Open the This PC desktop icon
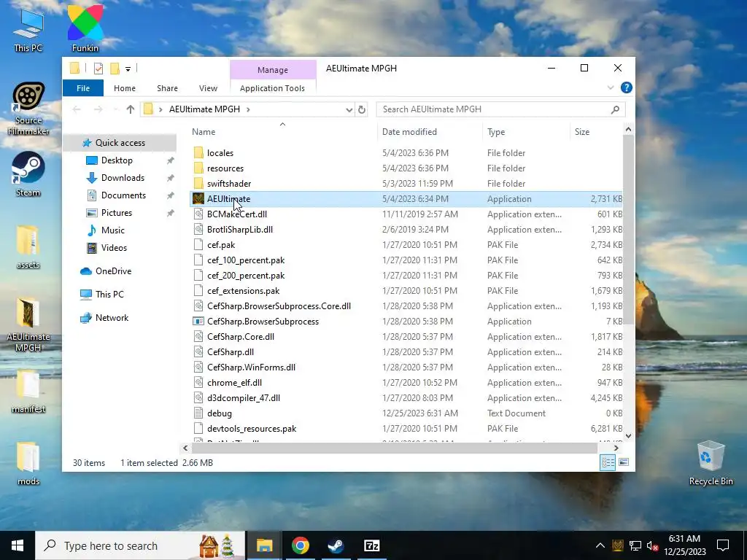 [28, 29]
